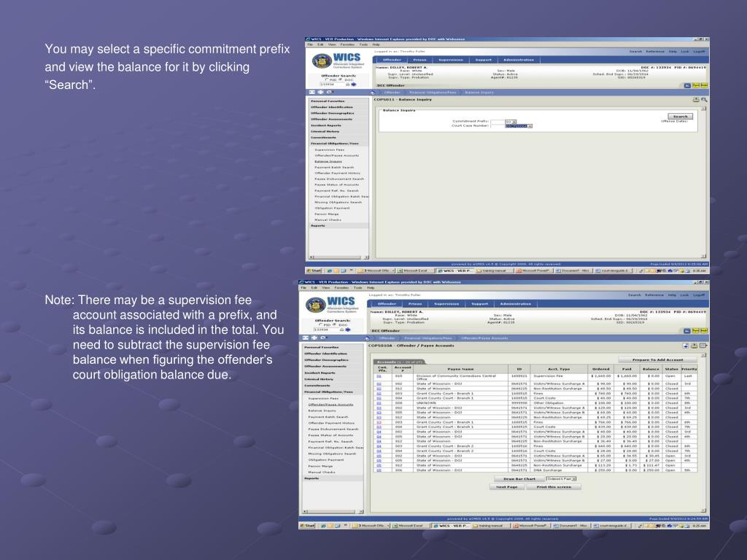
Task: Click print icon in Offender/Payee Accounts header
Action: 694,346
